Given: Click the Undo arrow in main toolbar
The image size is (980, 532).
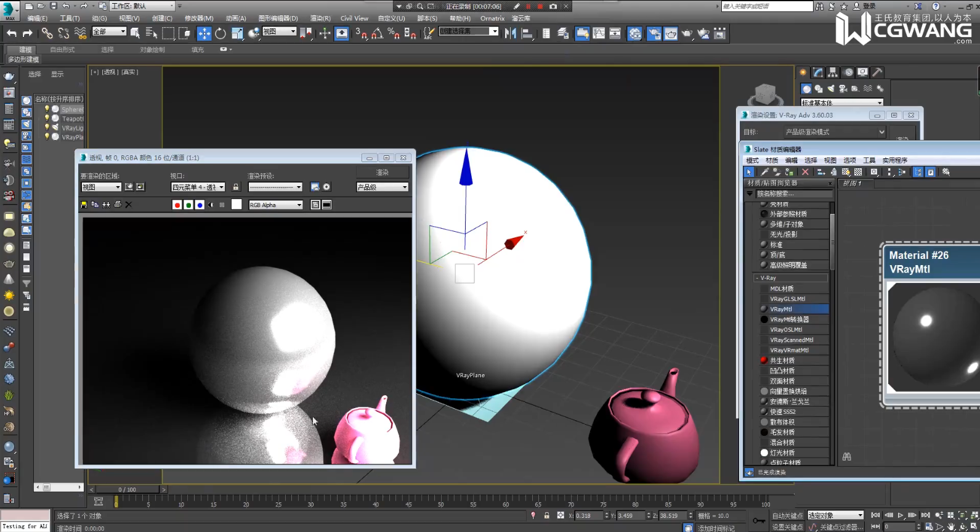Looking at the screenshot, I should pos(12,33).
